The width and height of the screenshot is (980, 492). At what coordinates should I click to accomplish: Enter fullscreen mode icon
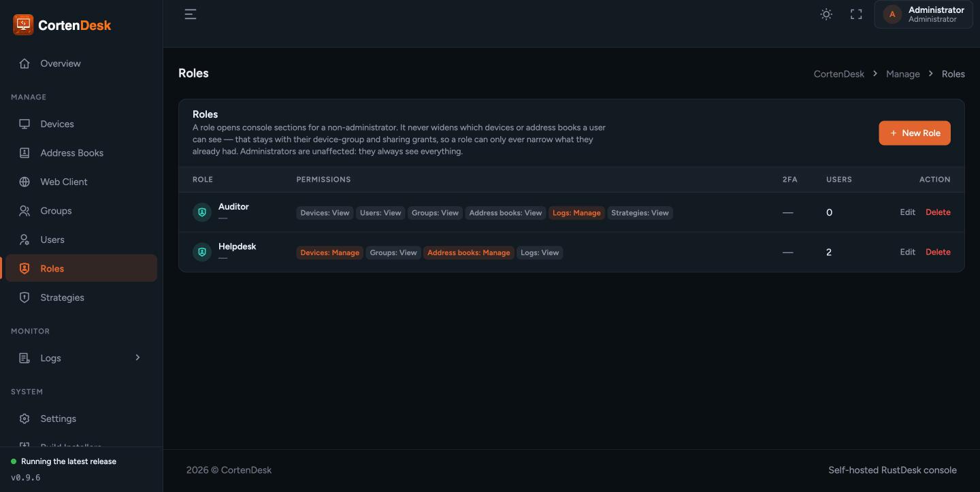(x=856, y=14)
